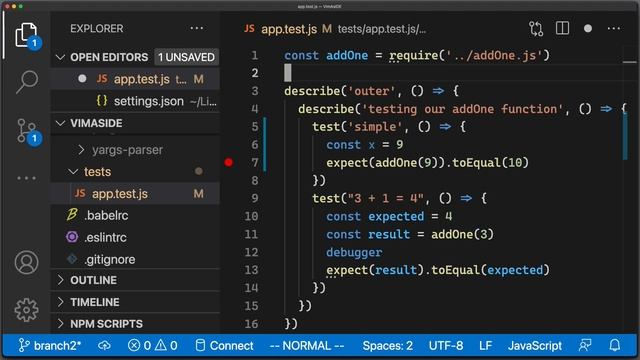Select settings.json in open editors
Screen dimensions: 640x360
(x=135, y=101)
